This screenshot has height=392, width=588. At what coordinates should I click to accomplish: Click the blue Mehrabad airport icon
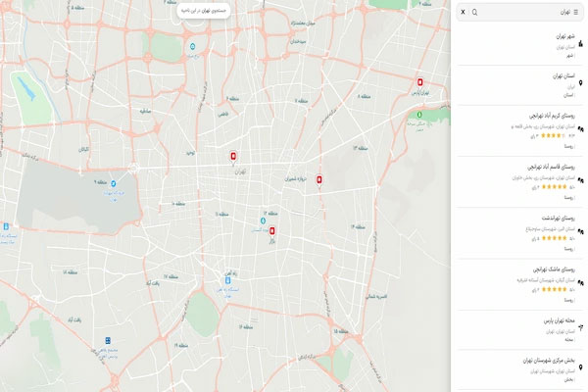[113, 183]
